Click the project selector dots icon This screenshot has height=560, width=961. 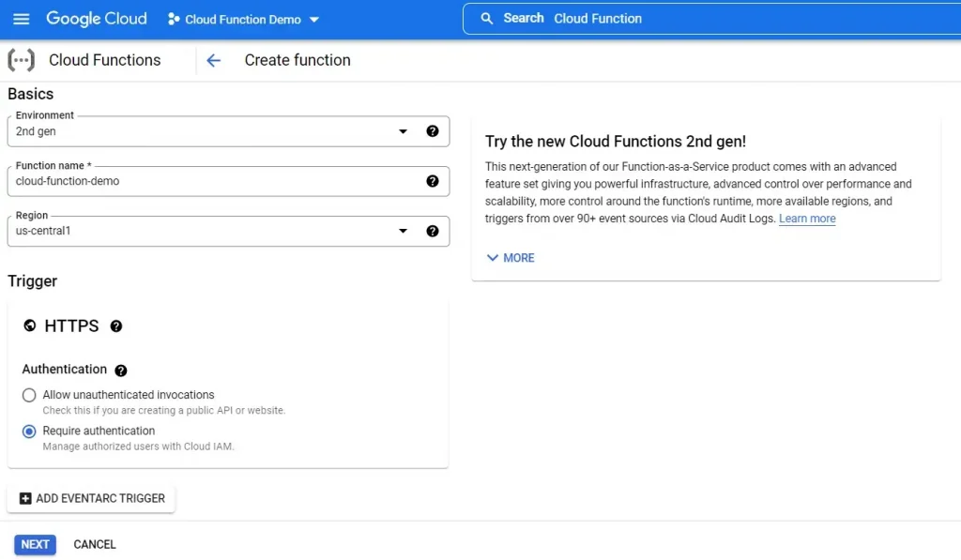[174, 19]
